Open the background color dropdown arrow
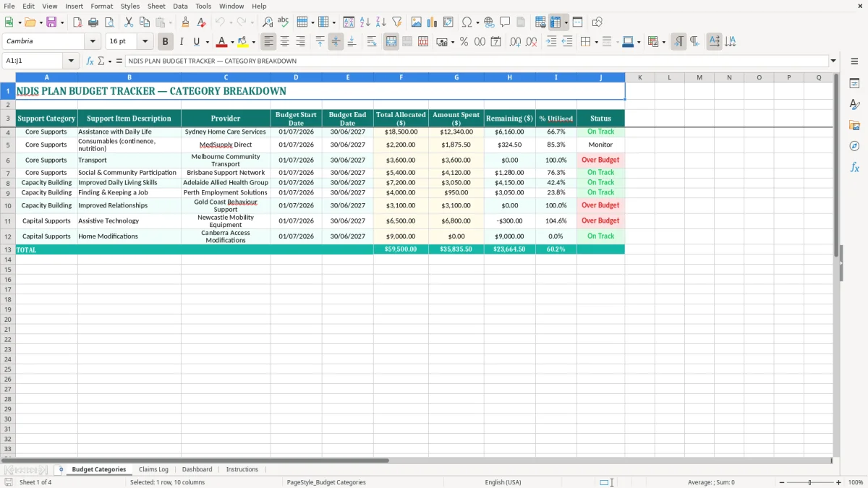This screenshot has height=488, width=868. tap(253, 42)
